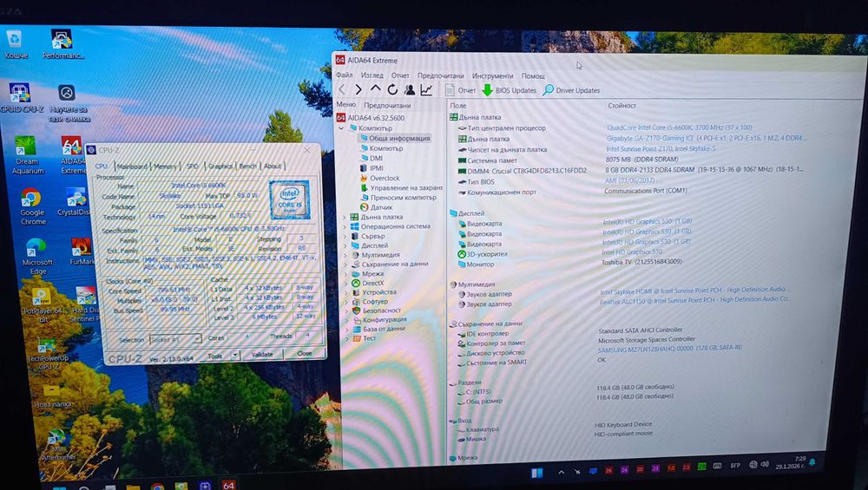Image resolution: width=868 pixels, height=490 pixels.
Task: Show hidden tray icons chevron
Action: click(562, 473)
